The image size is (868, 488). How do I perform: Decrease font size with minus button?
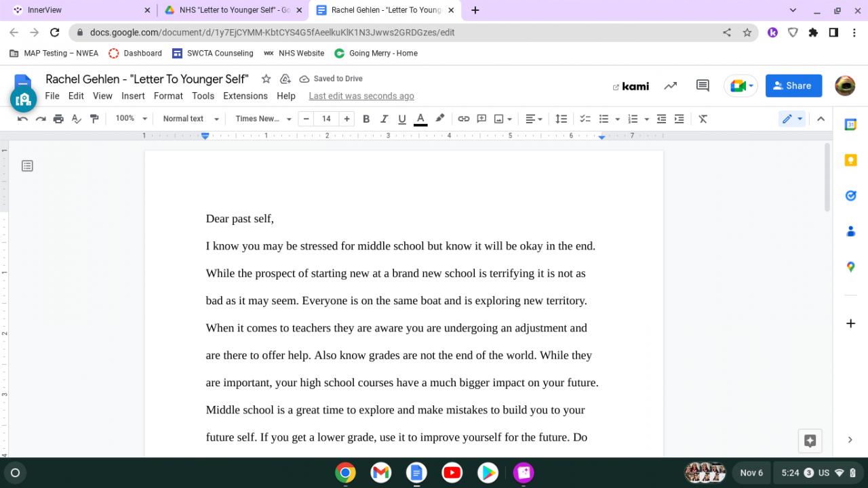pos(307,119)
